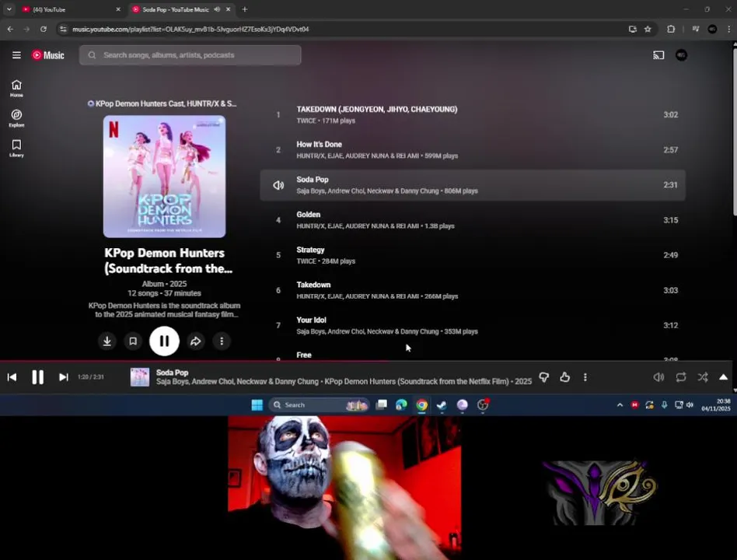Click the album cover artwork
This screenshot has height=560, width=737.
164,177
